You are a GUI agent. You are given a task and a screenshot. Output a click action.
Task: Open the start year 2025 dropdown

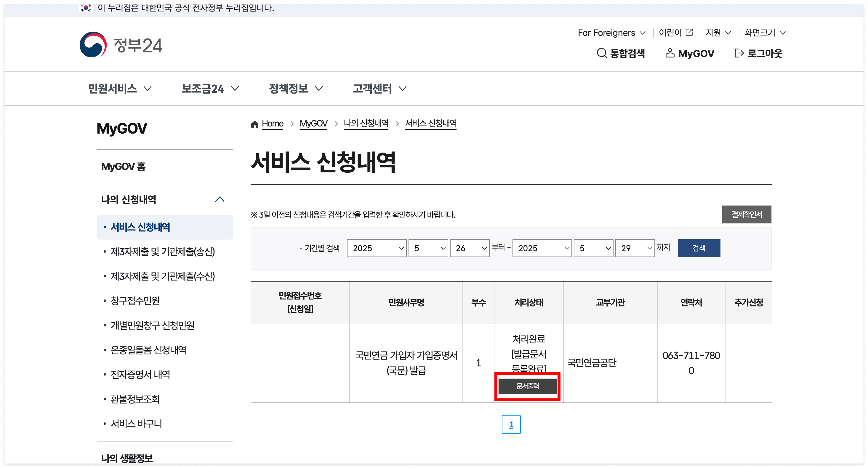(x=377, y=248)
